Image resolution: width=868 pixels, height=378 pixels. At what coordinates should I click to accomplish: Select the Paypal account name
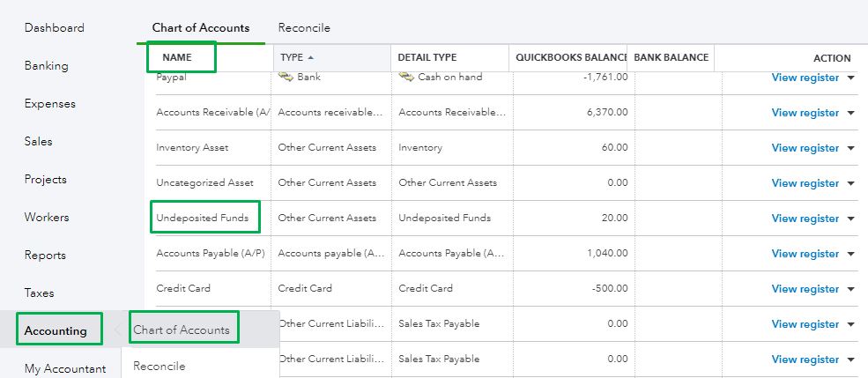172,78
